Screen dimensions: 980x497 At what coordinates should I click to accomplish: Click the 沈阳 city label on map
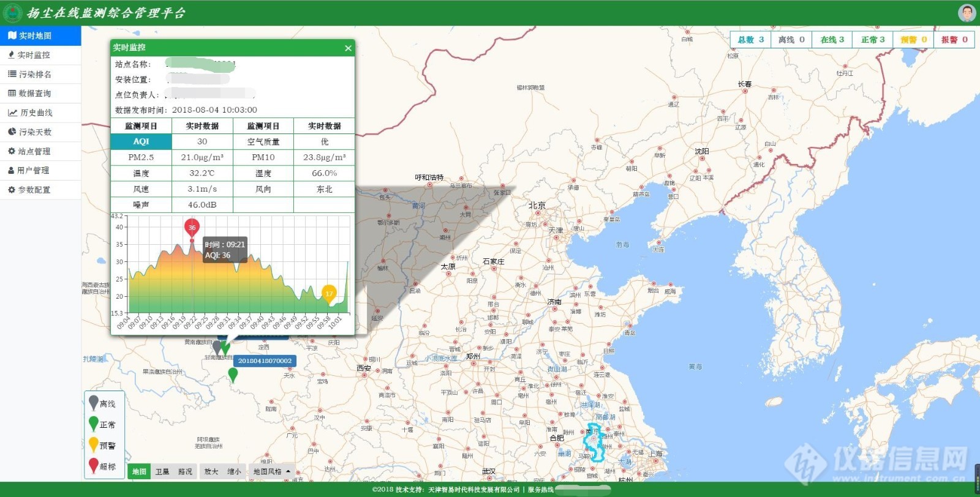[702, 151]
